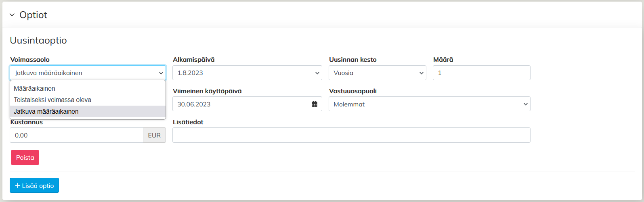Image resolution: width=644 pixels, height=202 pixels.
Task: Click the Uusintaoptio heading
Action: 38,40
